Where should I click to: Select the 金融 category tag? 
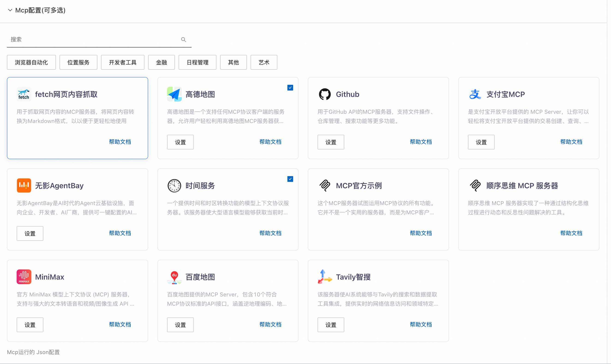click(x=161, y=62)
